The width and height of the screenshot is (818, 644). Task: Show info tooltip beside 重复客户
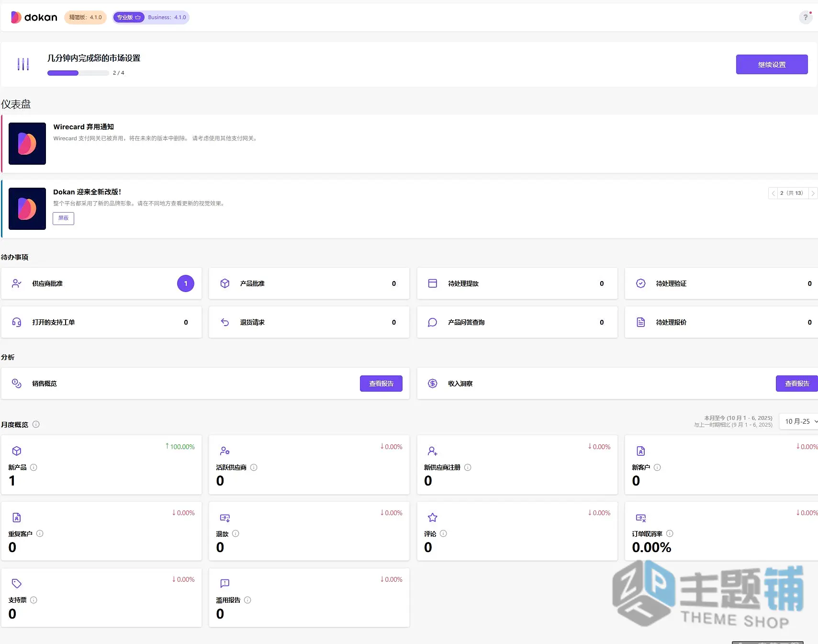click(x=40, y=533)
